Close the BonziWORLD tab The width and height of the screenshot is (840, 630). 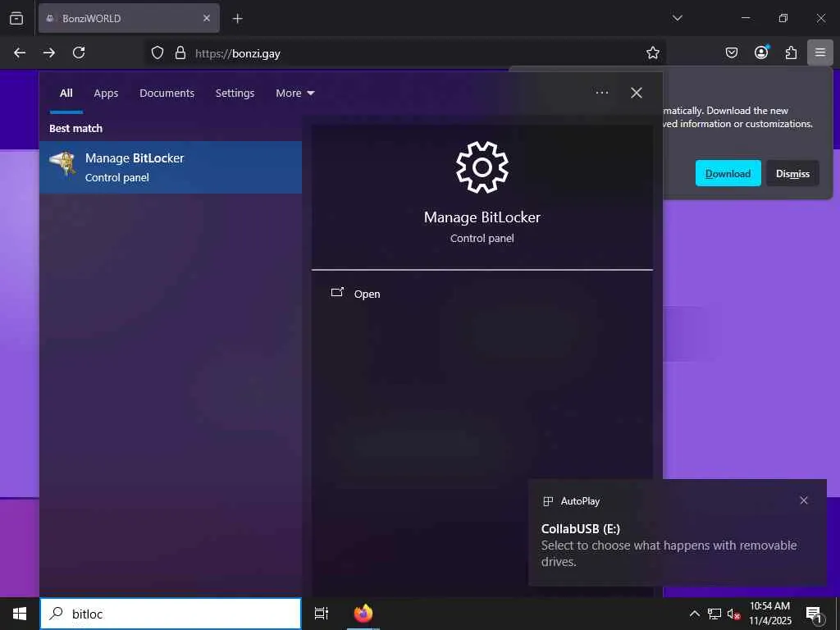tap(206, 18)
